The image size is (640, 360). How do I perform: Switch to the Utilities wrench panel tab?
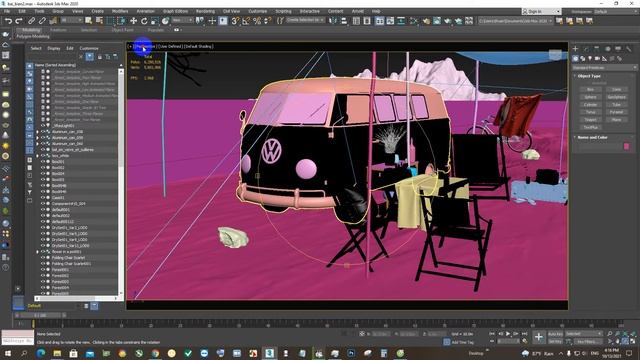(x=629, y=49)
